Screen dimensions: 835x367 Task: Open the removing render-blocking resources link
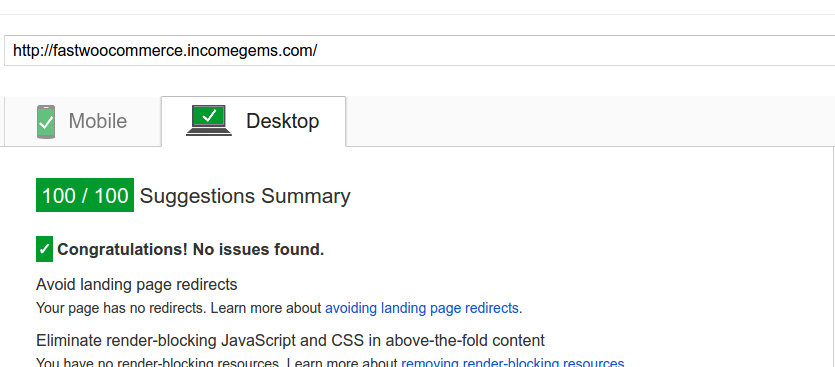pos(512,363)
